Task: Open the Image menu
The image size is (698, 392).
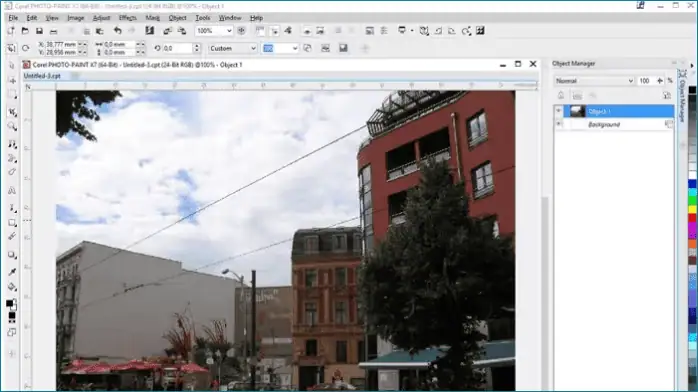Action: point(76,18)
